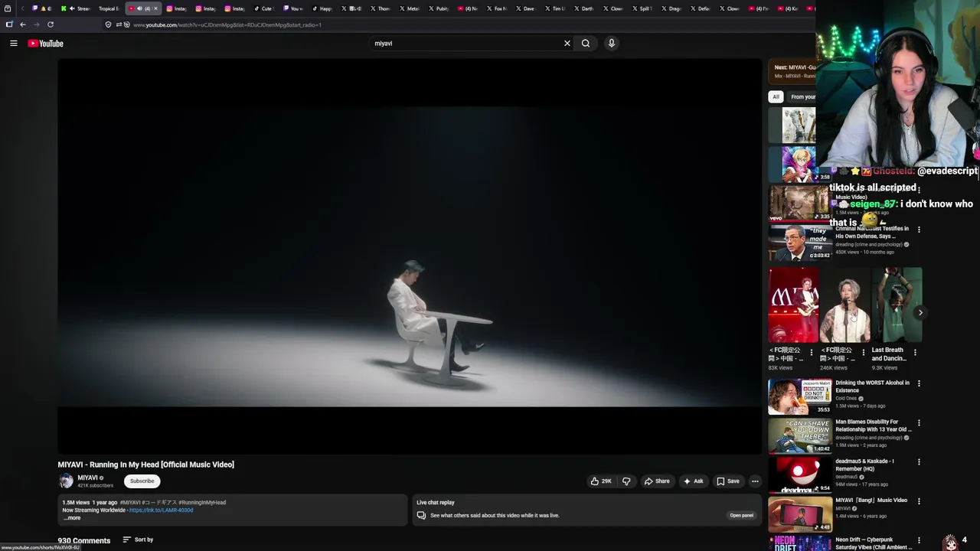The width and height of the screenshot is (980, 551).
Task: Follow the lnk.to/LAMR-4030d link
Action: tap(161, 510)
